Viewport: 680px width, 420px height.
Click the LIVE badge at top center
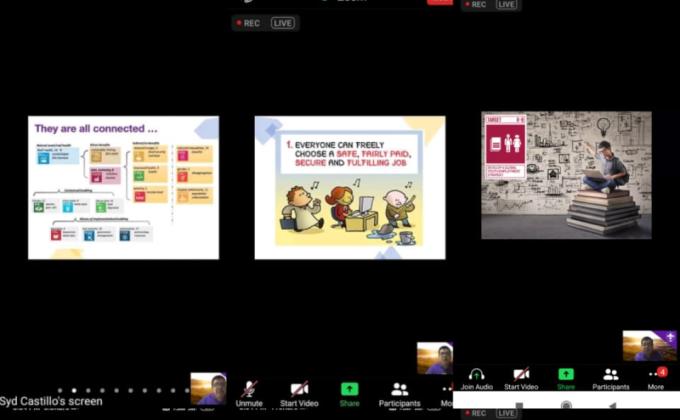[283, 23]
